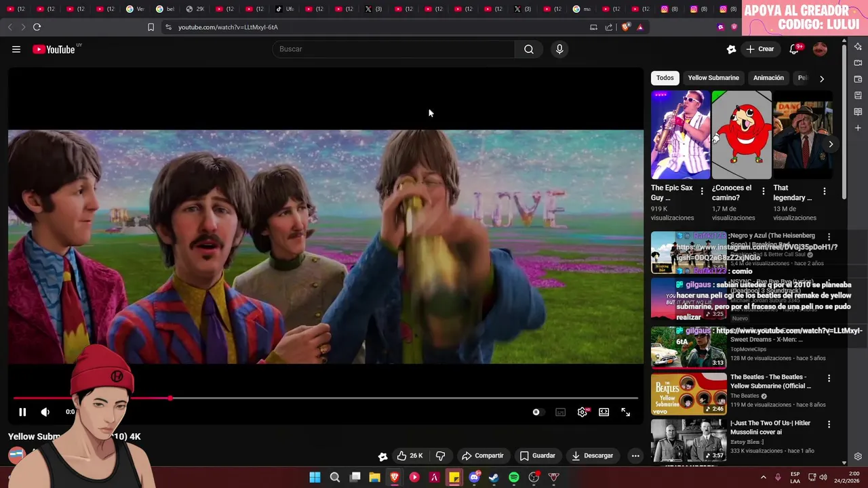Go to the YouTube home logo
This screenshot has width=868, height=488.
coord(54,49)
